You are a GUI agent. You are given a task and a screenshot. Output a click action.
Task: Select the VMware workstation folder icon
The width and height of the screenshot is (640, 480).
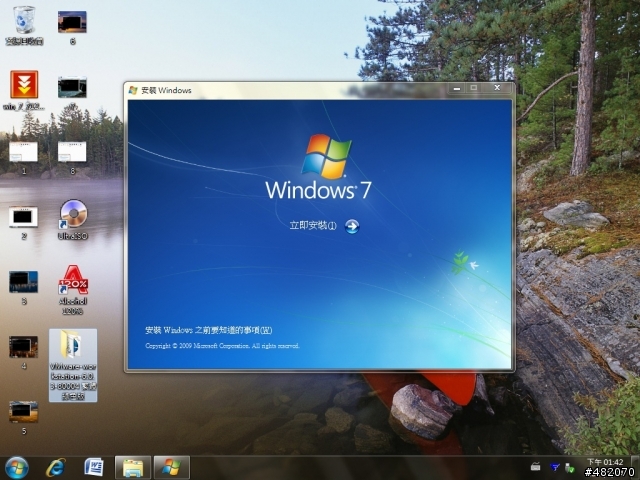[x=73, y=365]
